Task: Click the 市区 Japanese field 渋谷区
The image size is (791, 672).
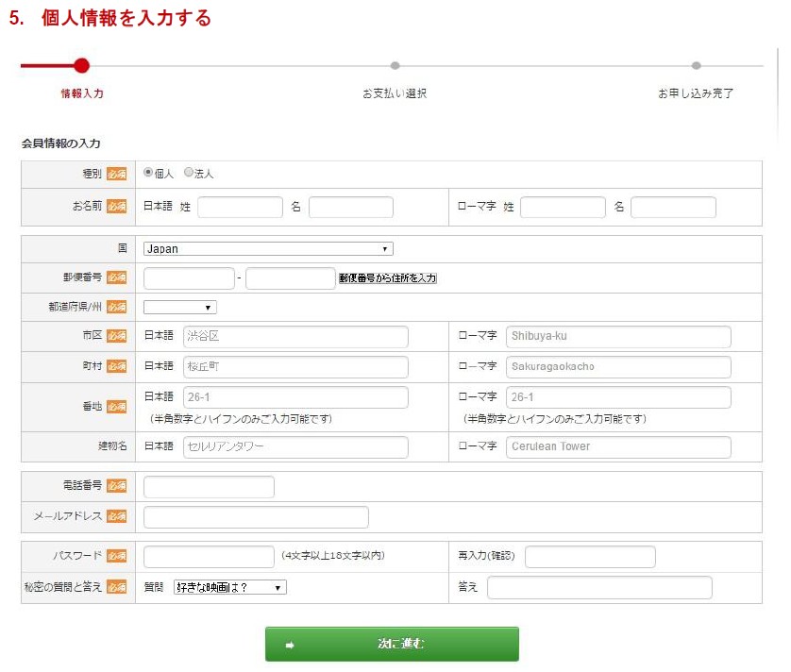Action: [295, 337]
